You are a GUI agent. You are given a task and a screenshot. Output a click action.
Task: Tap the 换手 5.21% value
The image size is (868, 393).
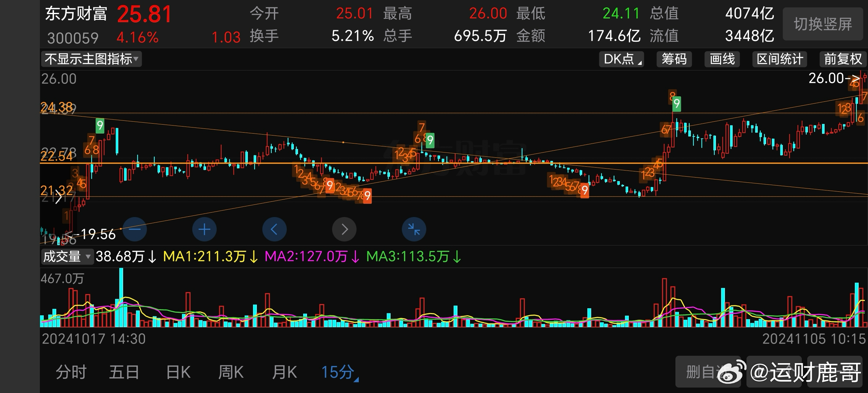point(352,36)
